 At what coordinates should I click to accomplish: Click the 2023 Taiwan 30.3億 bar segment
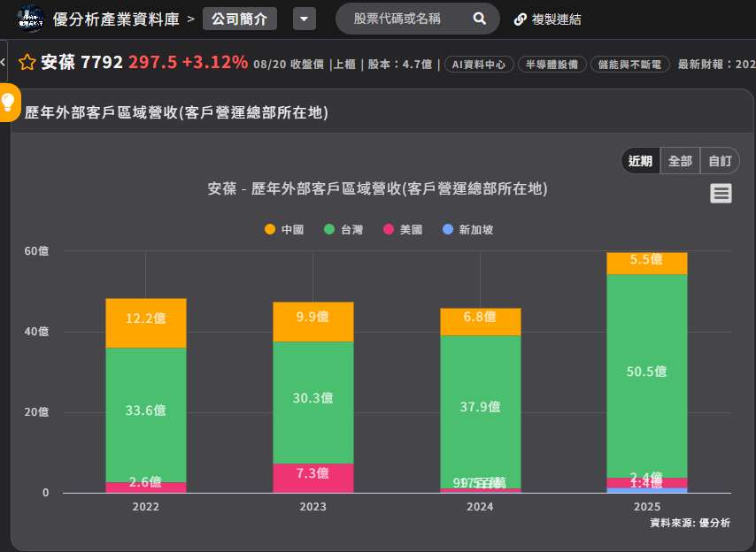(x=312, y=402)
